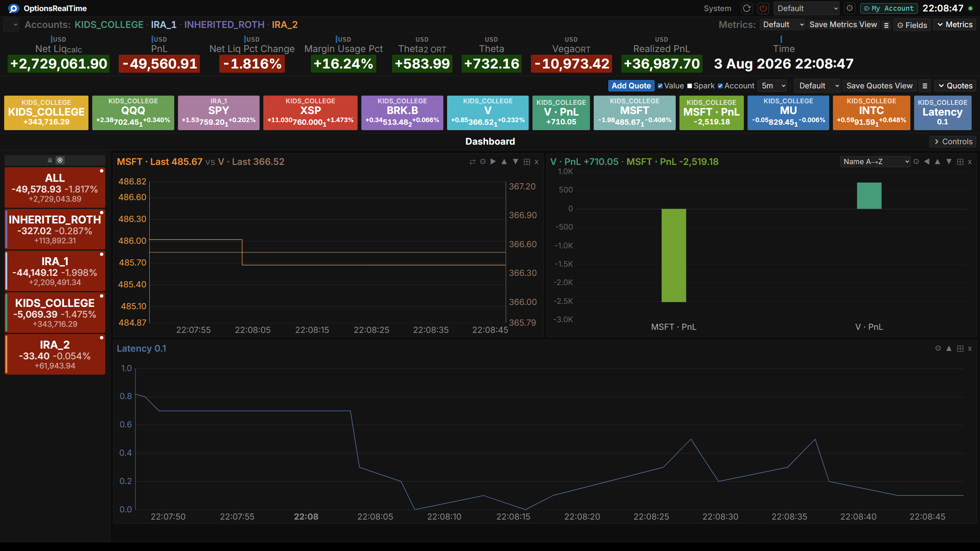Click play arrow on MSFT vs V chart
The image size is (980, 551).
pos(493,162)
